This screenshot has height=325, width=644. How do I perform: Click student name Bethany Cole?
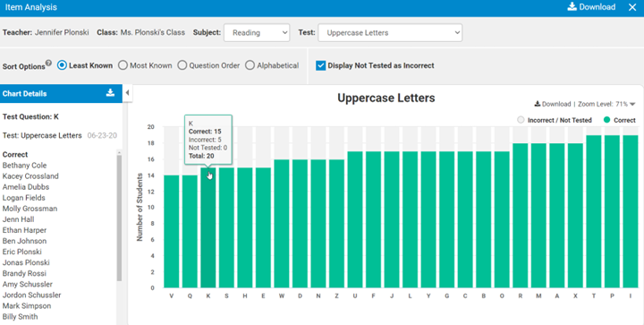pos(25,165)
